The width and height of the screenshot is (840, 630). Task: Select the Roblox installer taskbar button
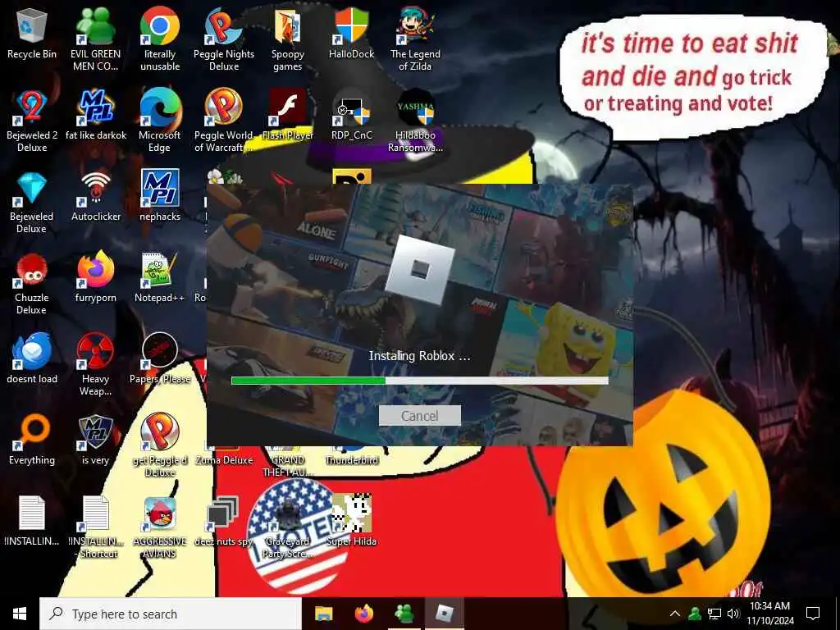[x=445, y=614]
